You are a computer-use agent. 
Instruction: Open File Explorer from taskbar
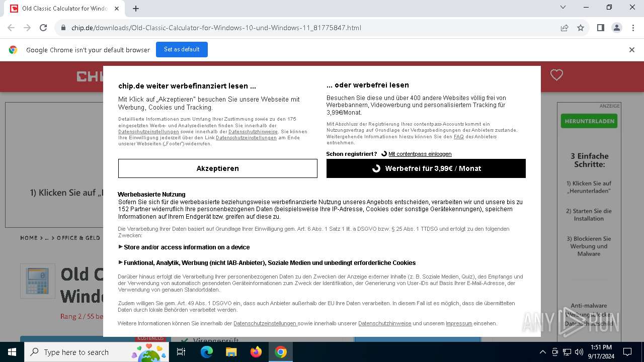click(x=231, y=352)
